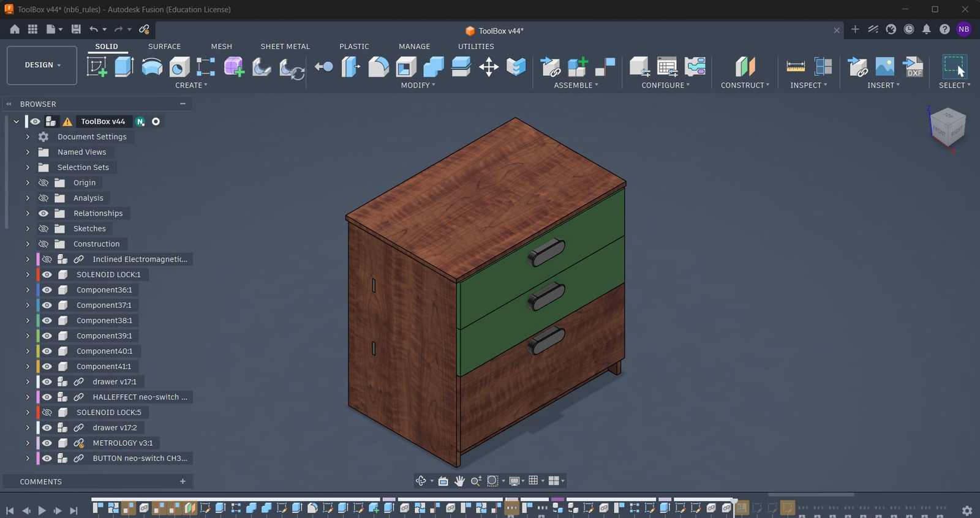Open the CONFIGURE panel menu
The height and width of the screenshot is (518, 980).
[665, 85]
